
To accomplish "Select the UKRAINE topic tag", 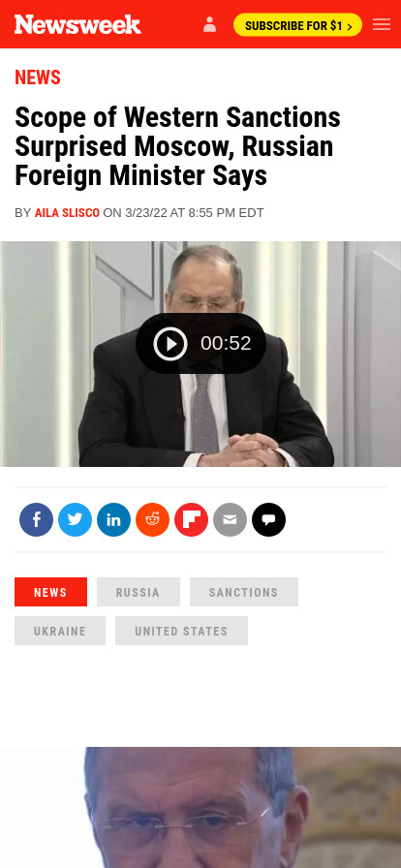I will 60,631.
